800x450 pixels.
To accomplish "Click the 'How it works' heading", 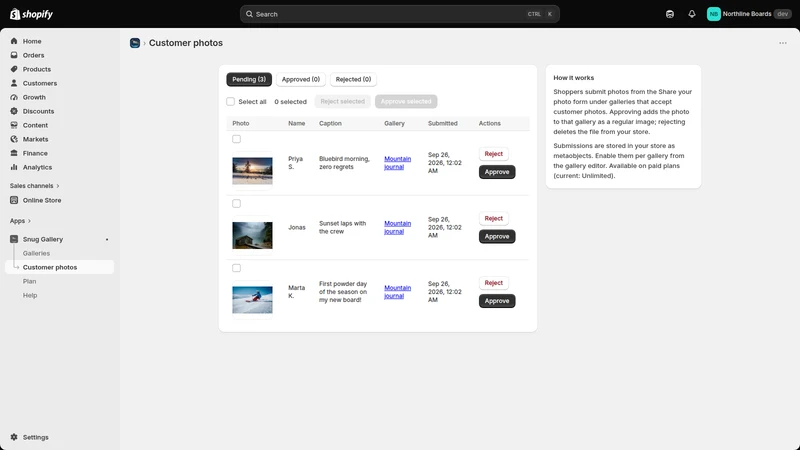I will coord(573,78).
